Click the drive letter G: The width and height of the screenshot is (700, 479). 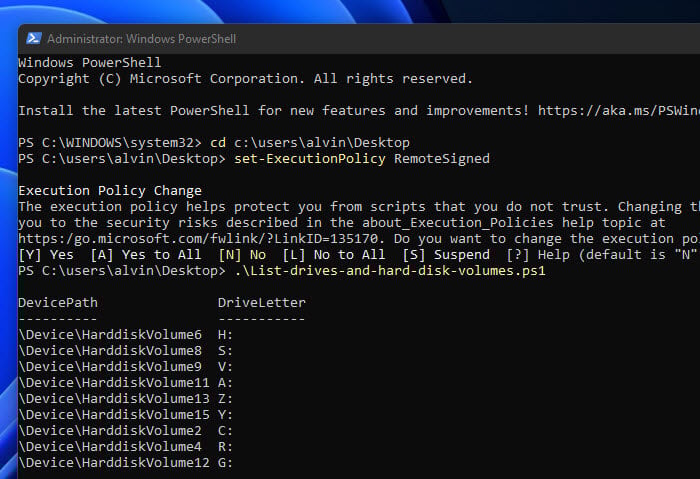tap(225, 463)
